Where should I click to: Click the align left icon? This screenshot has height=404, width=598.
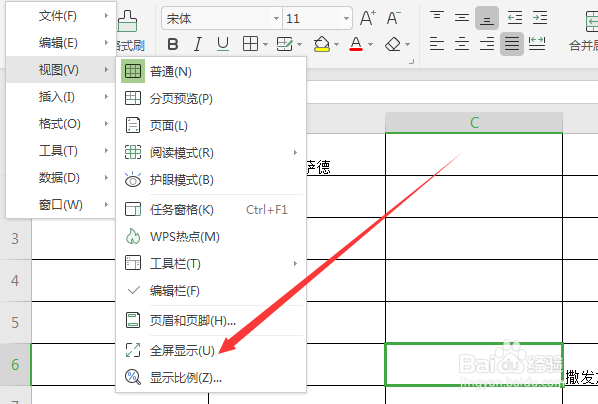click(437, 44)
